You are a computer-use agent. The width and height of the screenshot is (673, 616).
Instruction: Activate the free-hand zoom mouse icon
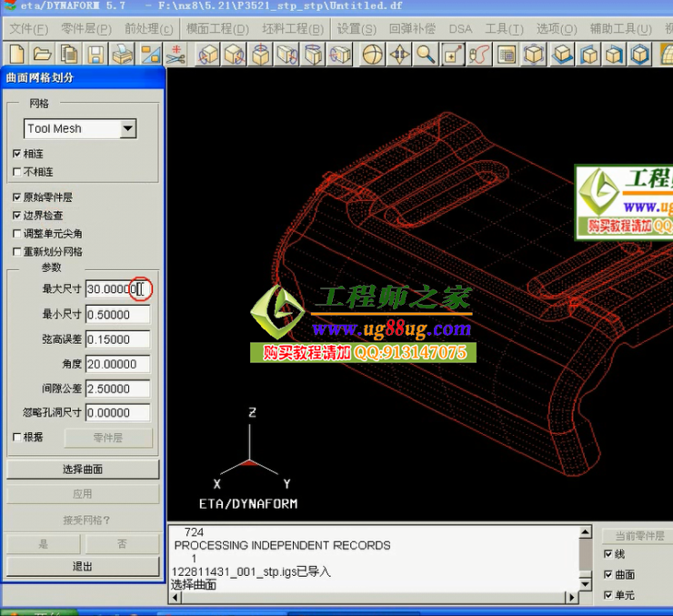pos(479,55)
